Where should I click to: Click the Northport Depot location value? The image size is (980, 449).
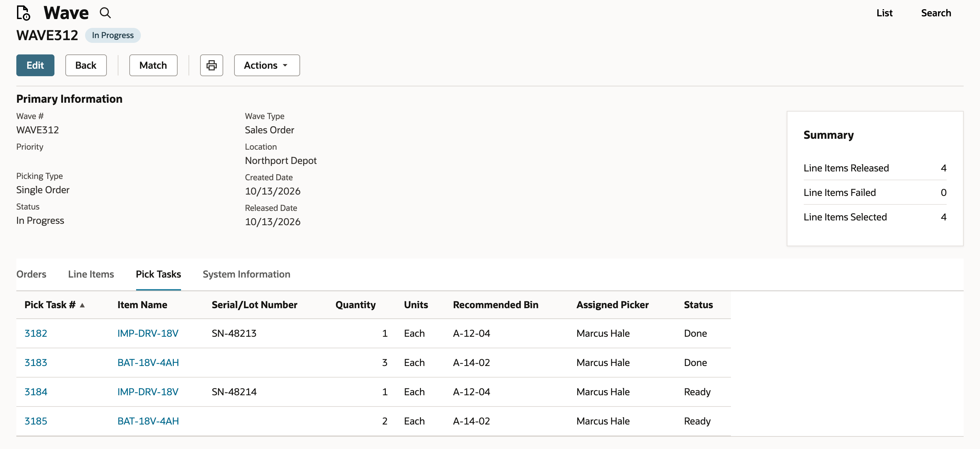(x=280, y=161)
